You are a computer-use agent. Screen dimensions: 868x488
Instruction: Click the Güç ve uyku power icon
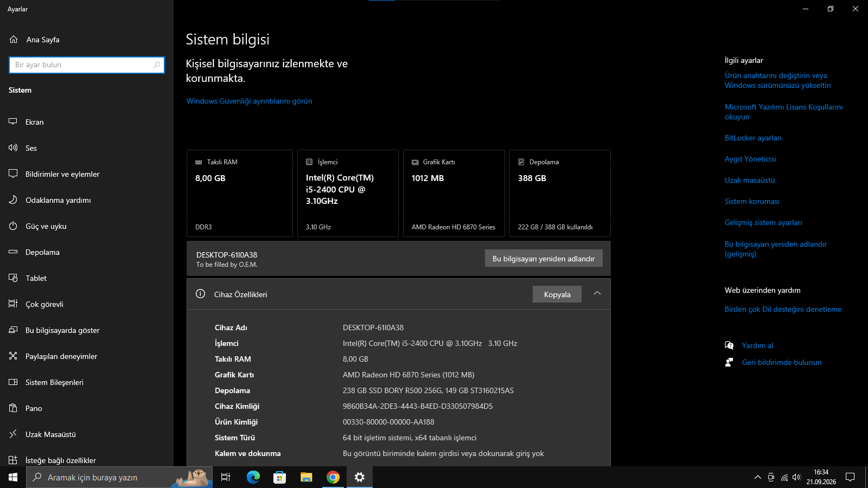point(13,226)
